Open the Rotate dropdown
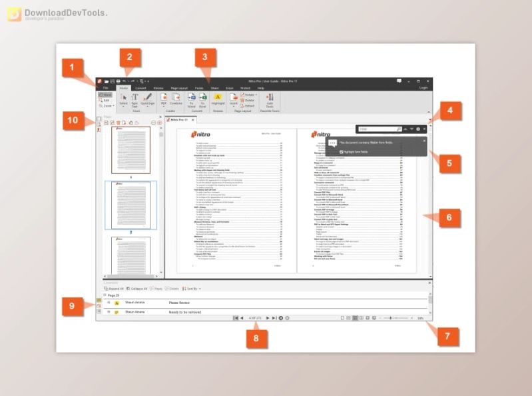 tap(249, 95)
